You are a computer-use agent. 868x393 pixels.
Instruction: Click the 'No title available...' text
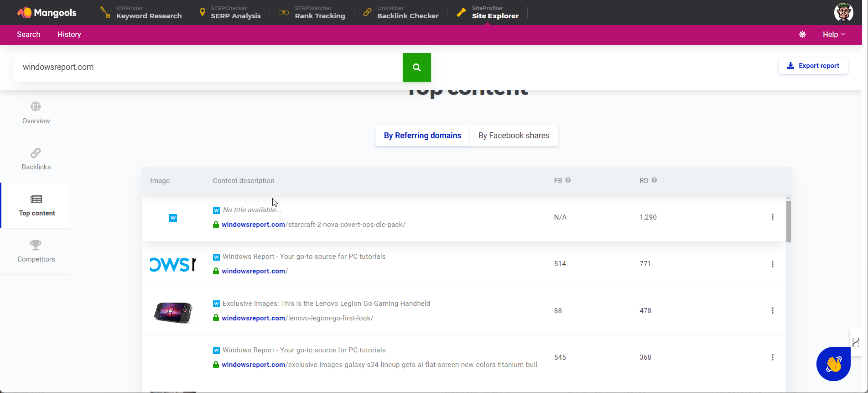(252, 210)
